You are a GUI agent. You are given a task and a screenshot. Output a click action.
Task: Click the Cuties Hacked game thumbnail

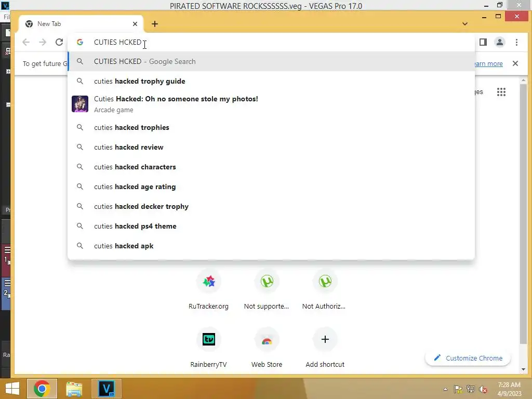click(80, 104)
